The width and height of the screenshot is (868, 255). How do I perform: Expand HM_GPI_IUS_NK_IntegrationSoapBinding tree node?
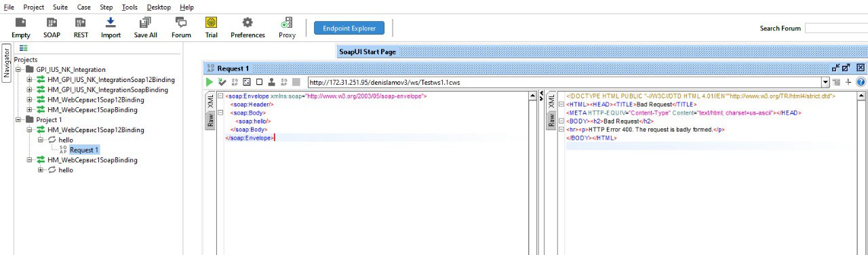(x=29, y=90)
